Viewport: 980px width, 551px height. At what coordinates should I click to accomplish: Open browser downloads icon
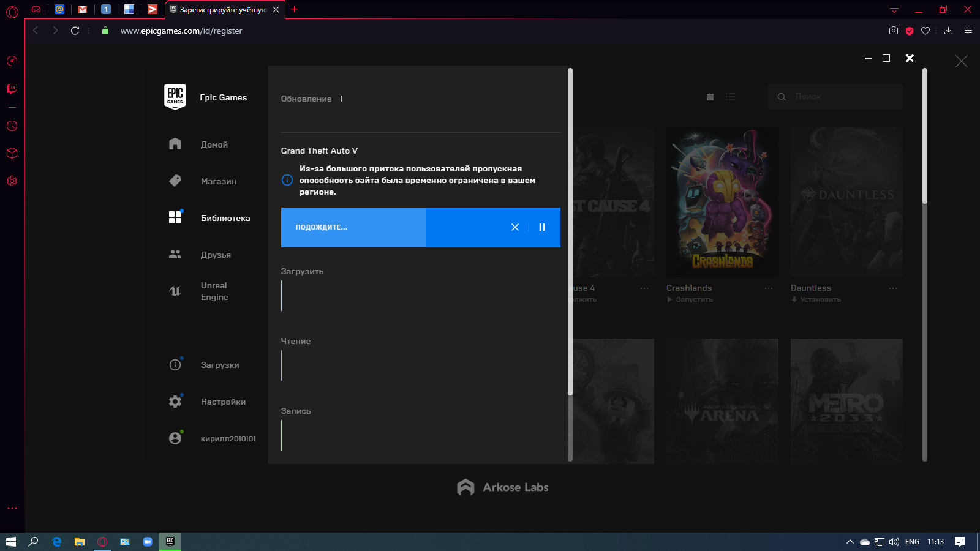pos(948,31)
